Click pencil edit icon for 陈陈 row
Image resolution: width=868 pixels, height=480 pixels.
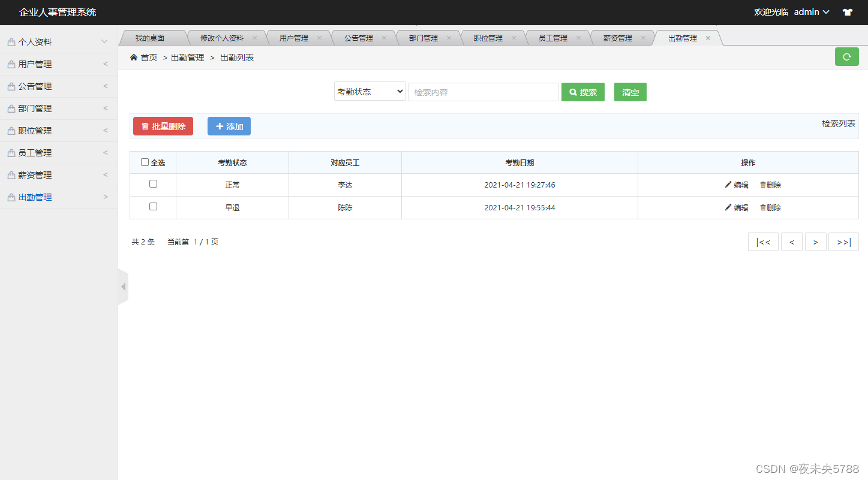[x=728, y=207]
